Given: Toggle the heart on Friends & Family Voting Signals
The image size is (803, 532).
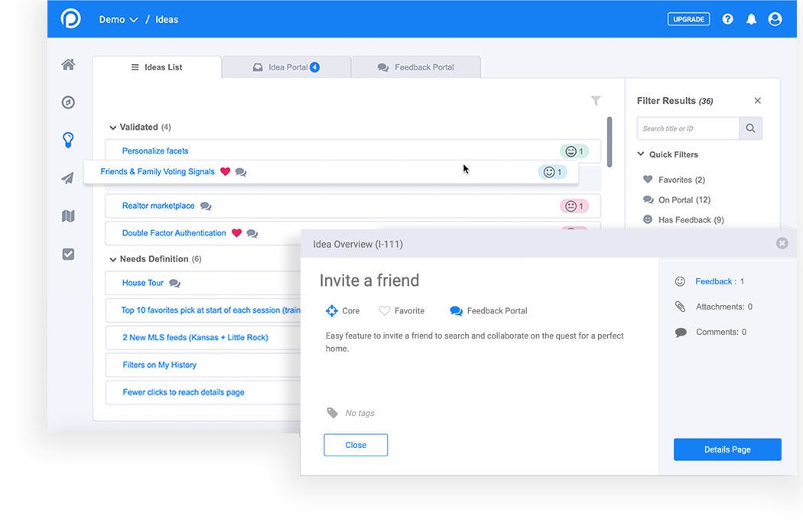Looking at the screenshot, I should (x=226, y=171).
